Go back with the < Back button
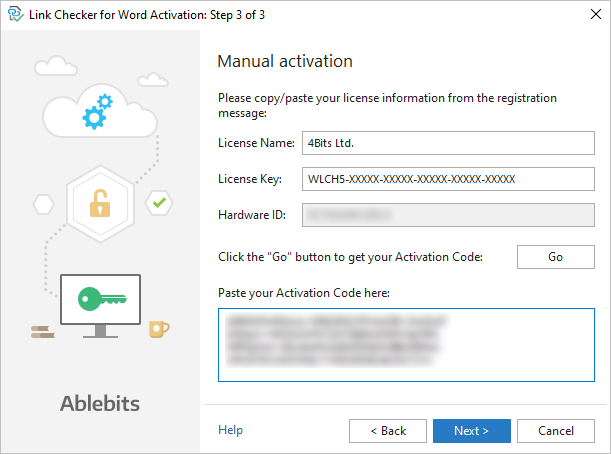This screenshot has height=454, width=611. coord(388,431)
